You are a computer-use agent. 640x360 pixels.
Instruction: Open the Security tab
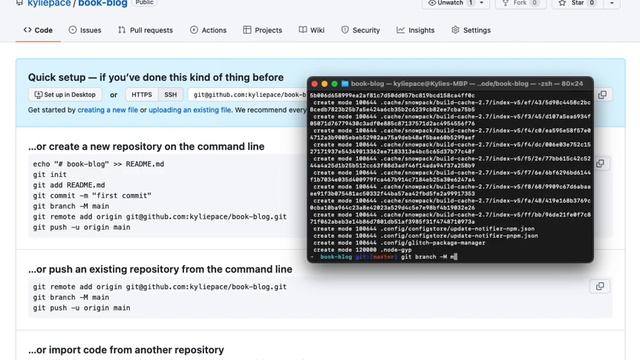click(360, 30)
